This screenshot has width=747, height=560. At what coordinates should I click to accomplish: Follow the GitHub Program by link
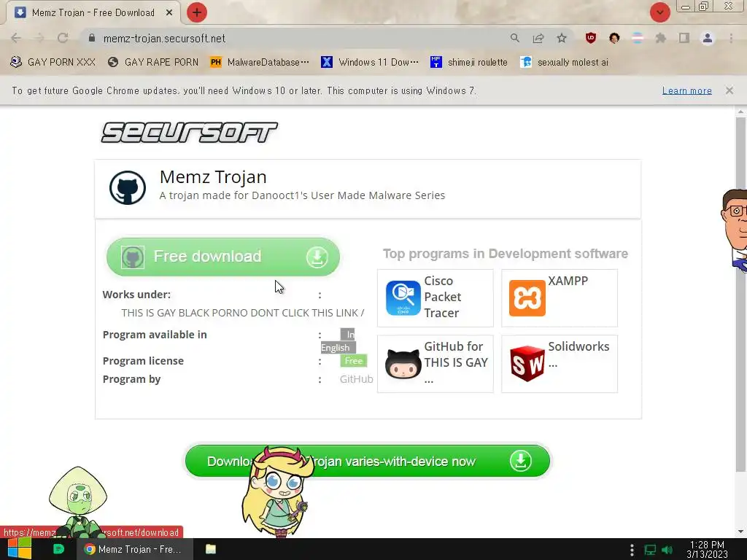point(356,379)
